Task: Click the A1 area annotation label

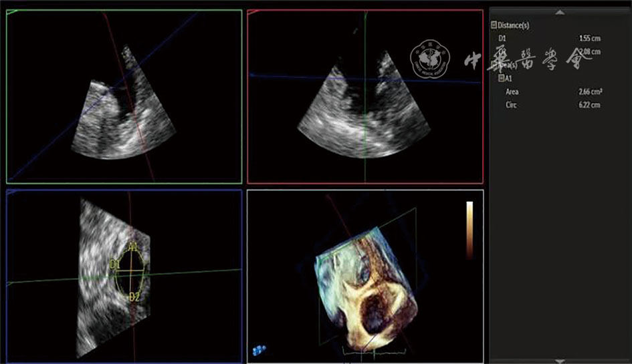Action: pyautogui.click(x=133, y=247)
